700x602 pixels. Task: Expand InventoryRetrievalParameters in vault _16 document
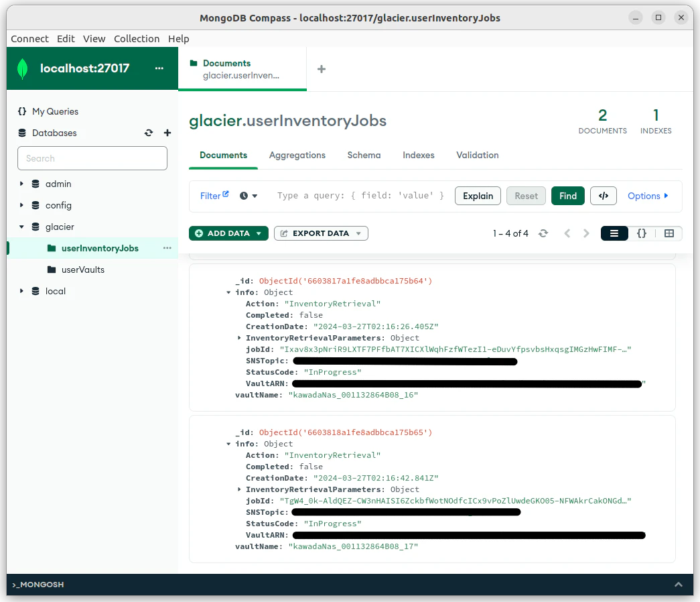pos(239,338)
